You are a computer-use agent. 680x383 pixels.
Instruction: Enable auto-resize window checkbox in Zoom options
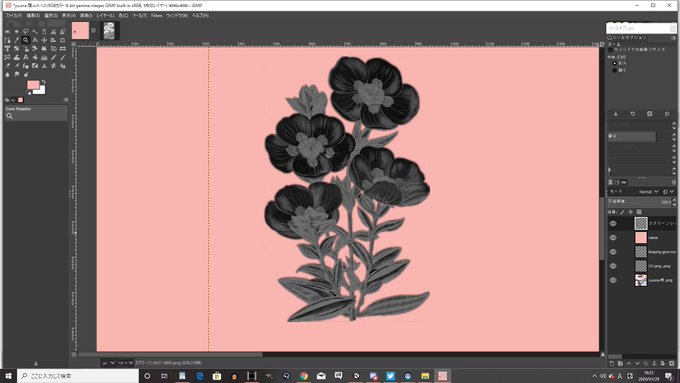[x=611, y=49]
